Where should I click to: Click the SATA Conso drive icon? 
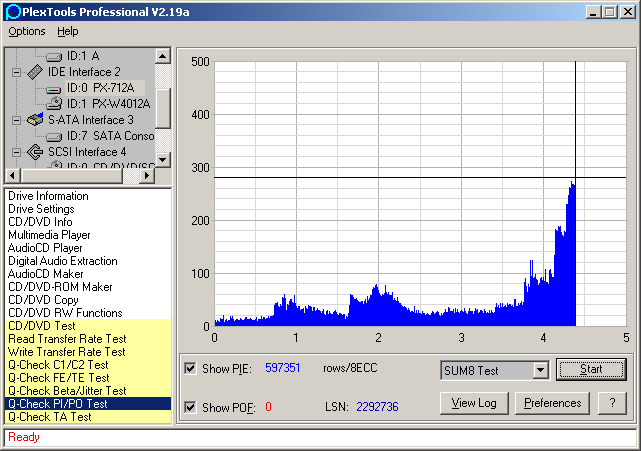(54, 137)
